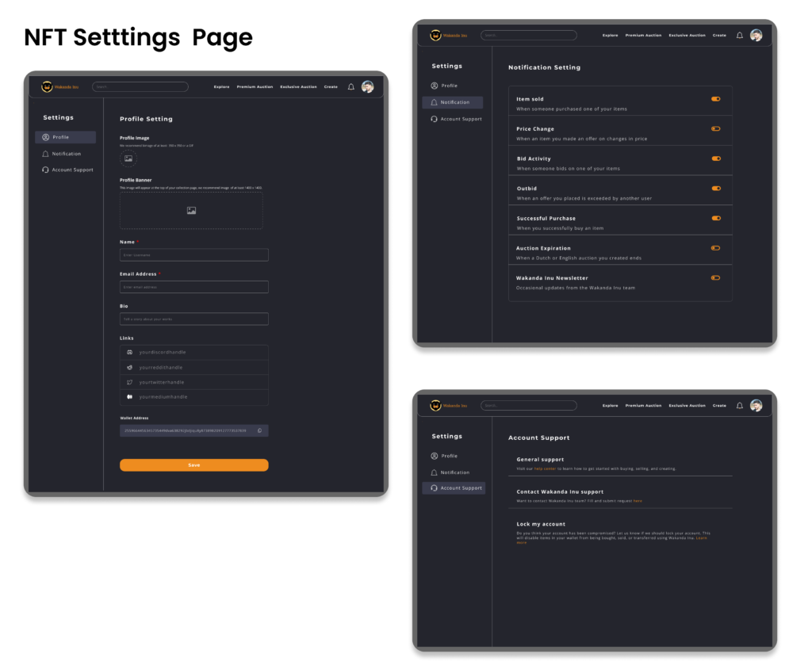Open Premium Auction on Notification Setting page navbar
Viewport: 812px width, 669px height.
(643, 36)
